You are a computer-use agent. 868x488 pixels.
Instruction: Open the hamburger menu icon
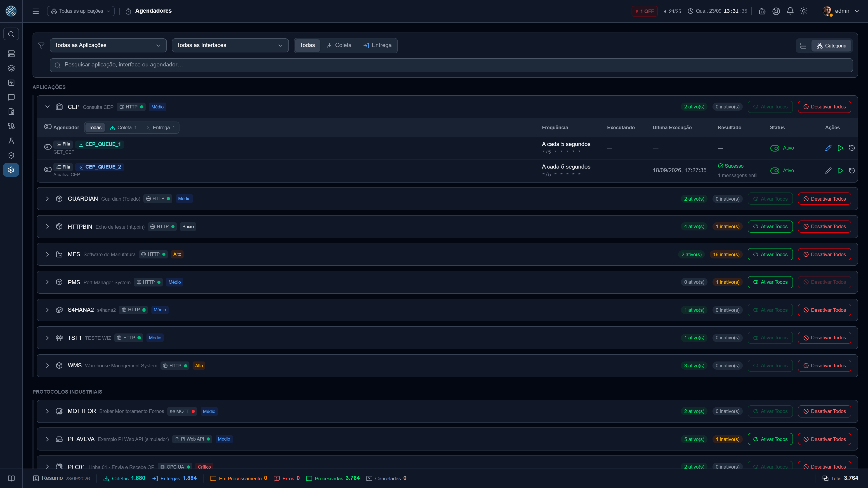[36, 11]
